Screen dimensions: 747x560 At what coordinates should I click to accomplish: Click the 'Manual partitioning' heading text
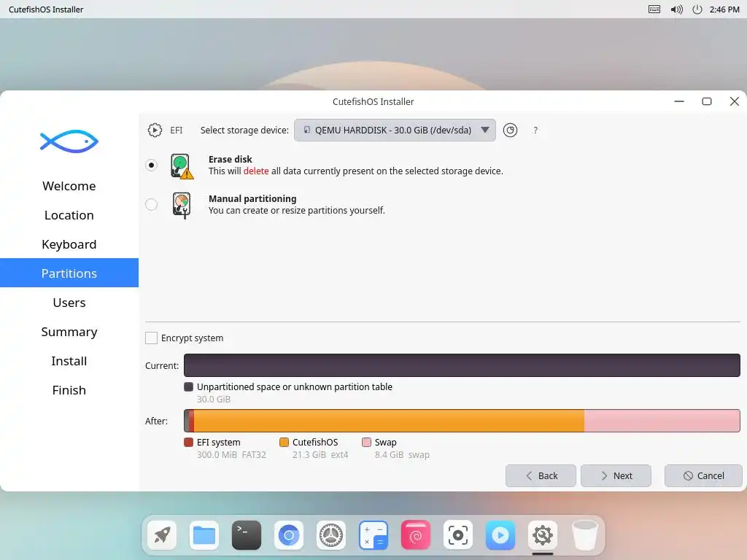click(x=252, y=198)
